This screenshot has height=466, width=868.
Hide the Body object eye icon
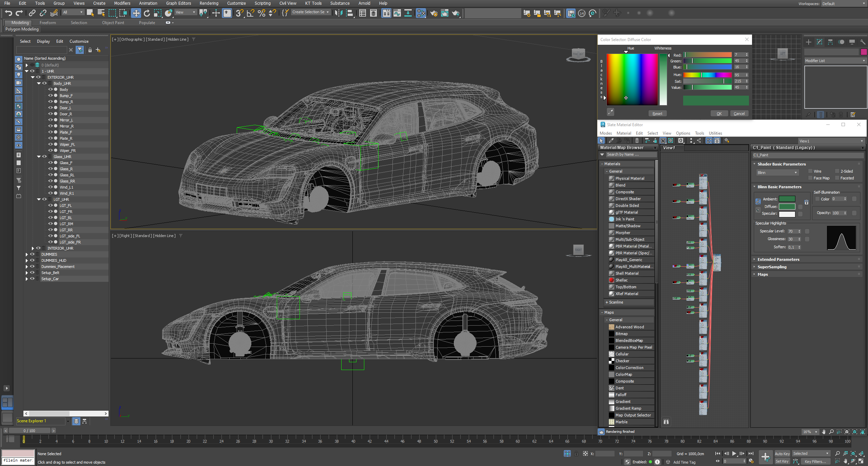50,90
